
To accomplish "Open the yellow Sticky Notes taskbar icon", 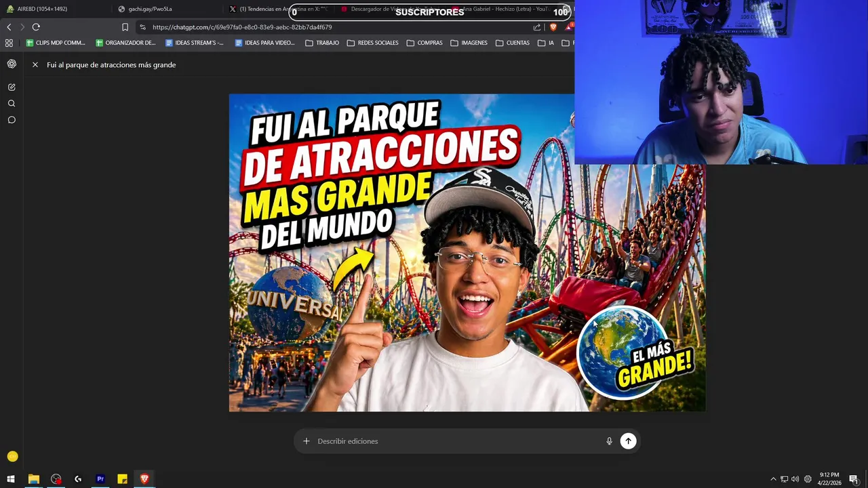I will tap(122, 479).
